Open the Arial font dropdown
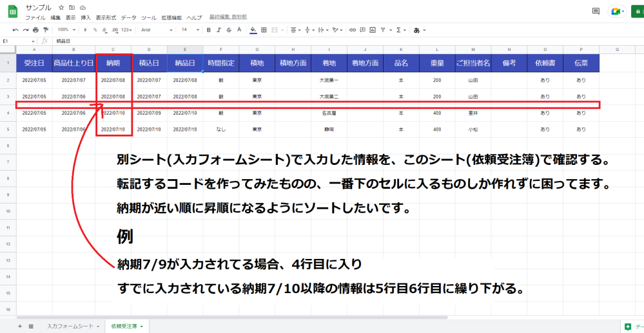Screen dimensions: 644x333 pos(157,30)
